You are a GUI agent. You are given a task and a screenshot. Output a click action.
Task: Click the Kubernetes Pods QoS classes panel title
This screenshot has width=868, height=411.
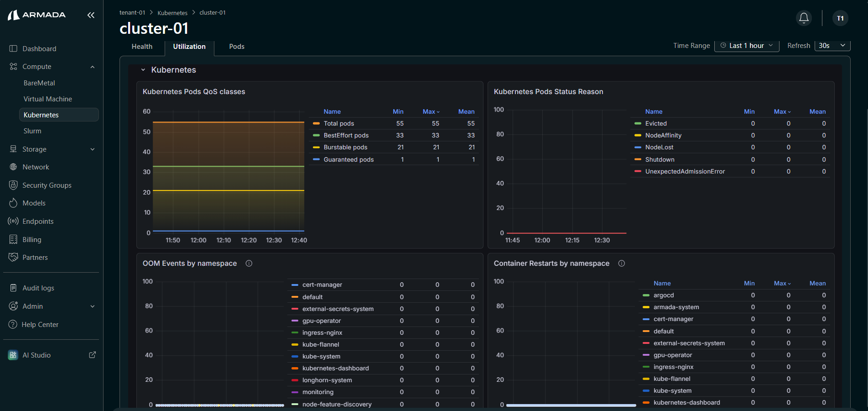point(194,92)
